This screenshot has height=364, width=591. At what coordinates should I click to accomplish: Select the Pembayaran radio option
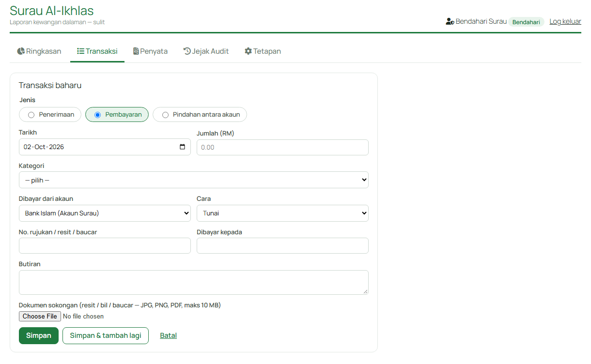(x=117, y=115)
